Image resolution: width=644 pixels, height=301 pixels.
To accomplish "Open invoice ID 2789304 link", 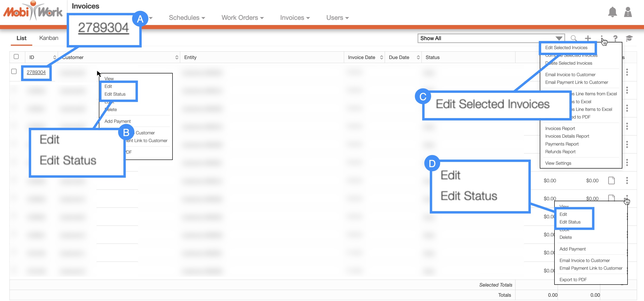I will pos(36,72).
